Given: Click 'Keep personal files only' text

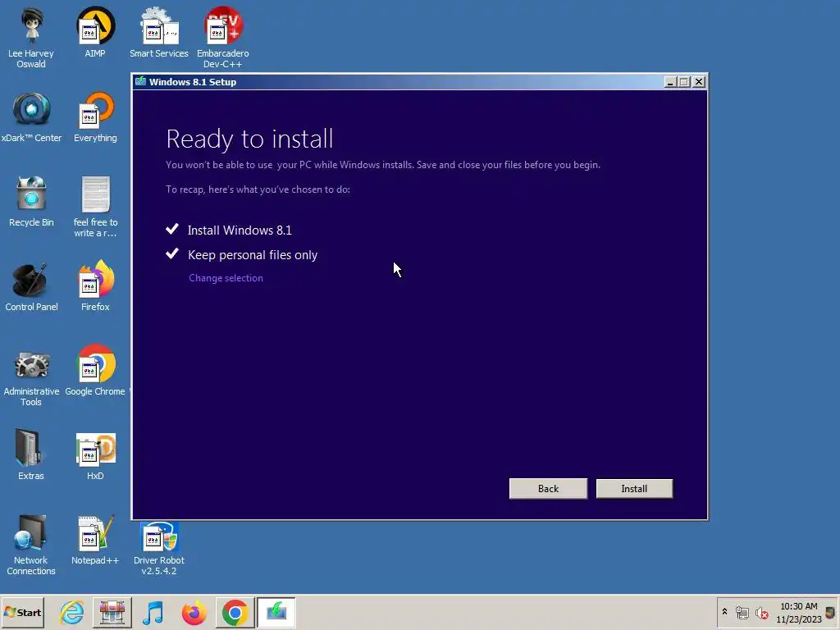Looking at the screenshot, I should (253, 255).
